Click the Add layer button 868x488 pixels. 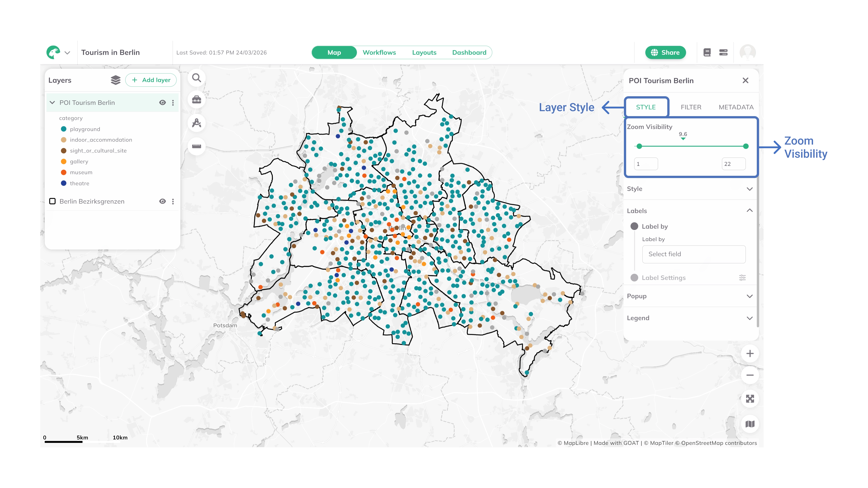pos(151,80)
